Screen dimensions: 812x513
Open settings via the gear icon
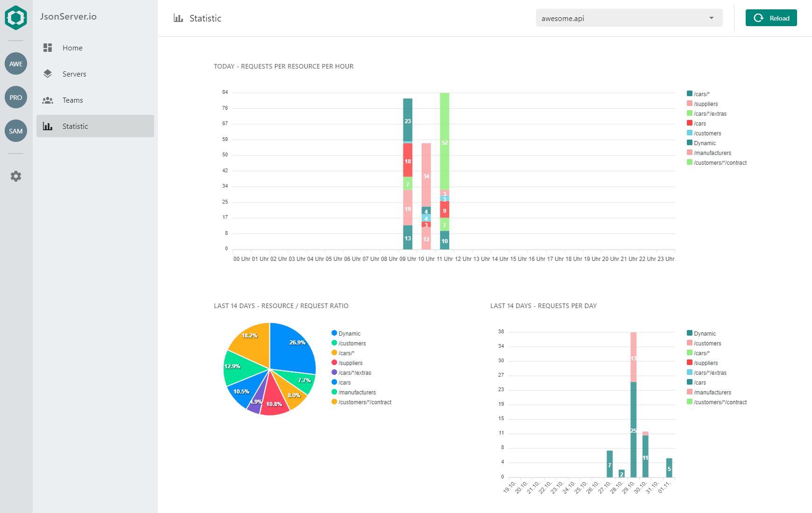16,176
